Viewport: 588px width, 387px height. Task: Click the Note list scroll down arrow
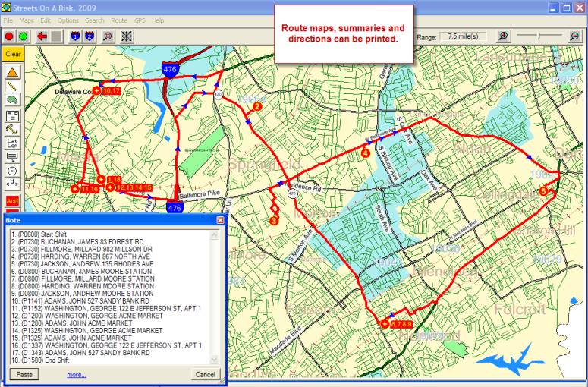coord(215,359)
